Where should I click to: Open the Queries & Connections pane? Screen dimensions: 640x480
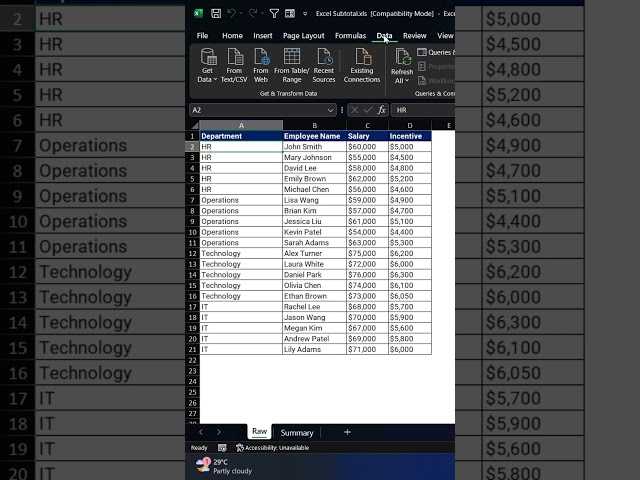tap(436, 52)
